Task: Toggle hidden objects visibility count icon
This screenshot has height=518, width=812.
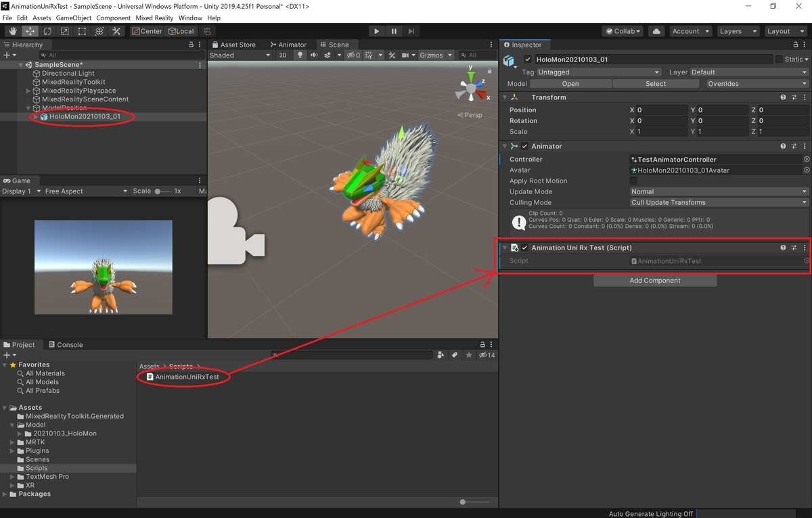Action: [x=353, y=55]
